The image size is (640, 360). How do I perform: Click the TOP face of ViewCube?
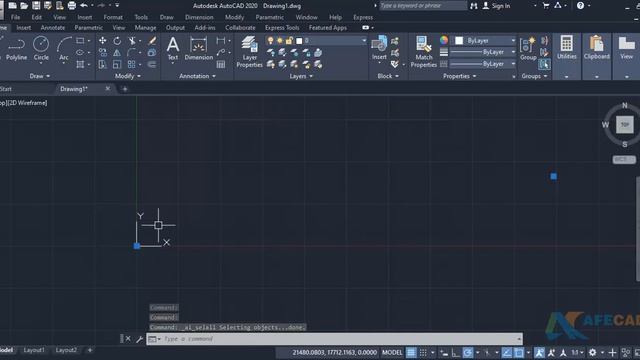(624, 124)
